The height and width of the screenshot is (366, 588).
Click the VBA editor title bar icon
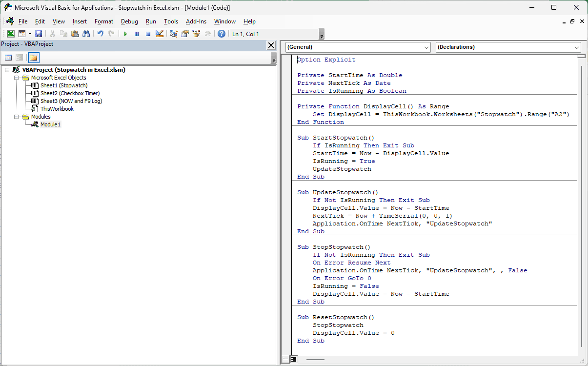click(8, 8)
